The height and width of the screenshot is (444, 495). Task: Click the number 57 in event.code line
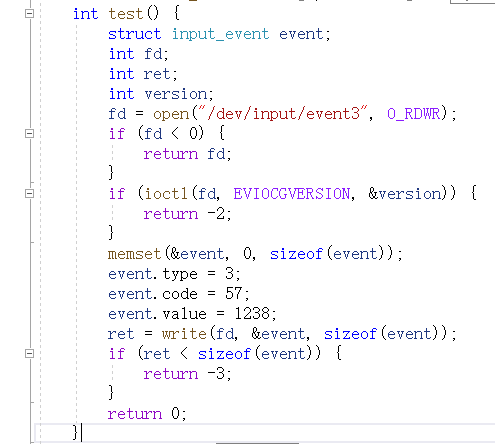[x=233, y=294]
